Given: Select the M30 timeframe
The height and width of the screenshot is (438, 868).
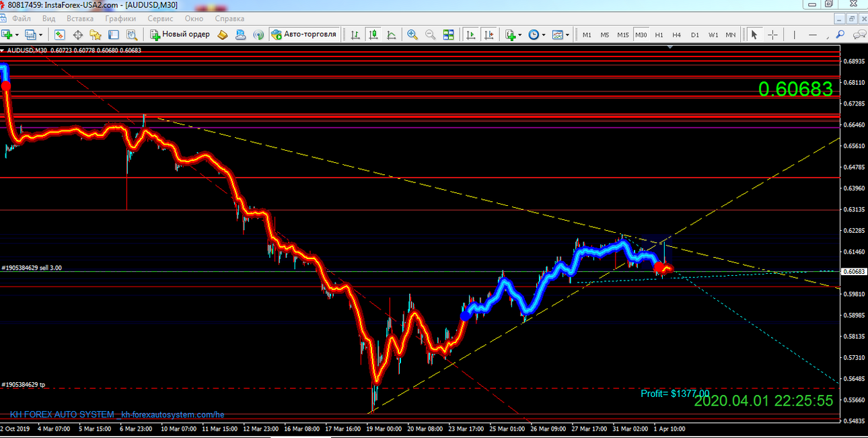Looking at the screenshot, I should pos(641,34).
